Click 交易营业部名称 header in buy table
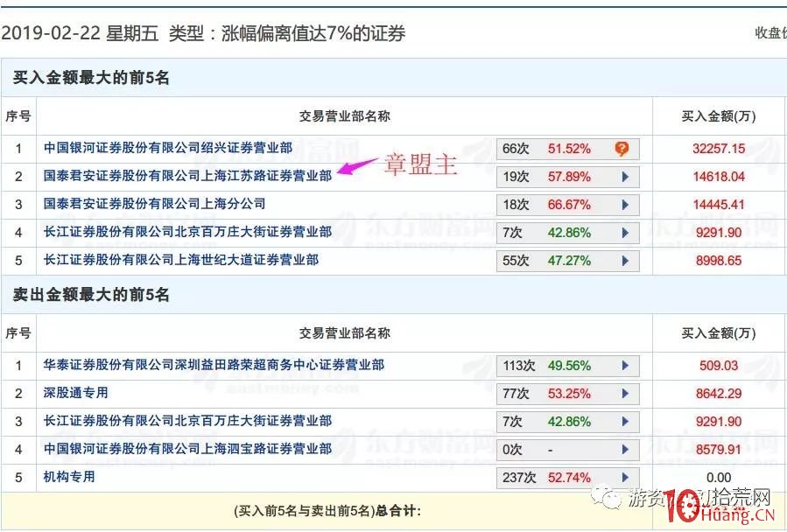This screenshot has width=787, height=532. 344,116
